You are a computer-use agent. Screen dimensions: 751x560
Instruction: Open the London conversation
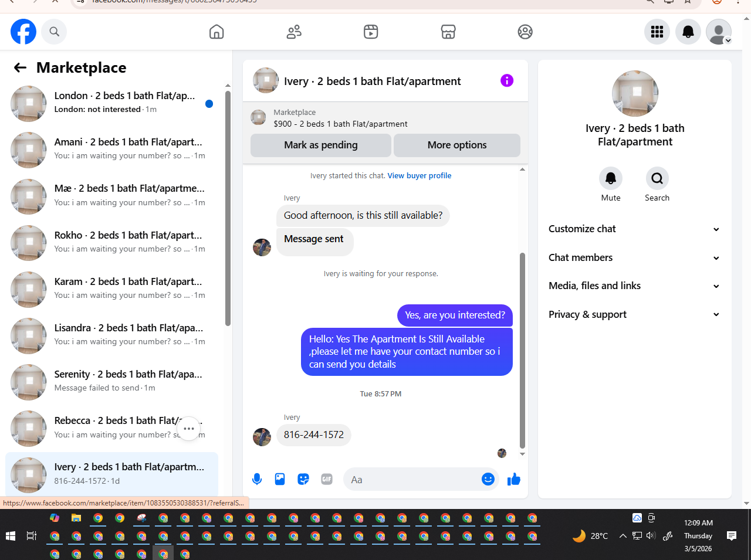111,104
